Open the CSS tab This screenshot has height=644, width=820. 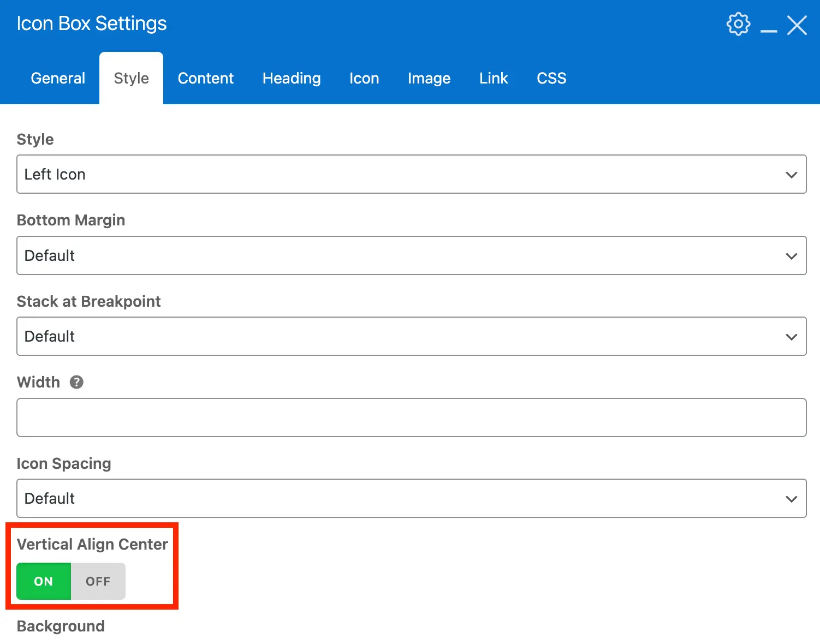(551, 78)
